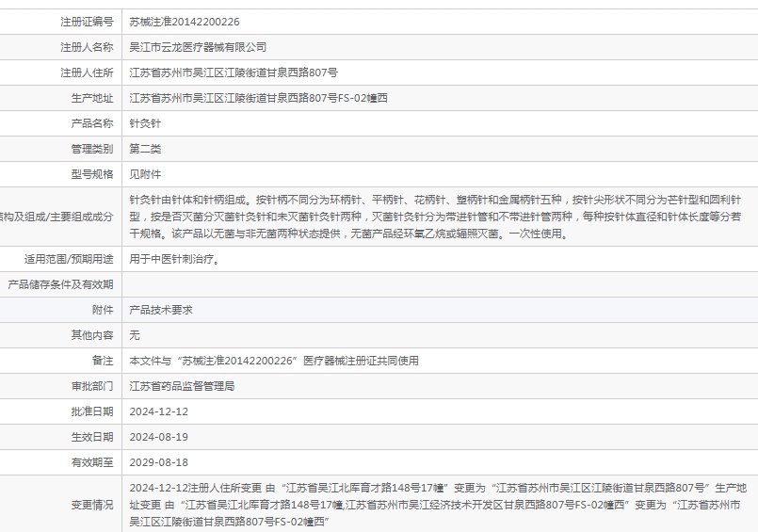Select specification value 见附件
Screen dimensions: 758x532
click(x=145, y=174)
